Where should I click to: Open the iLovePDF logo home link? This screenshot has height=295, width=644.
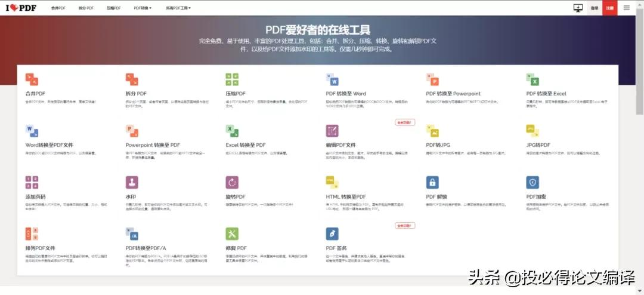point(21,7)
